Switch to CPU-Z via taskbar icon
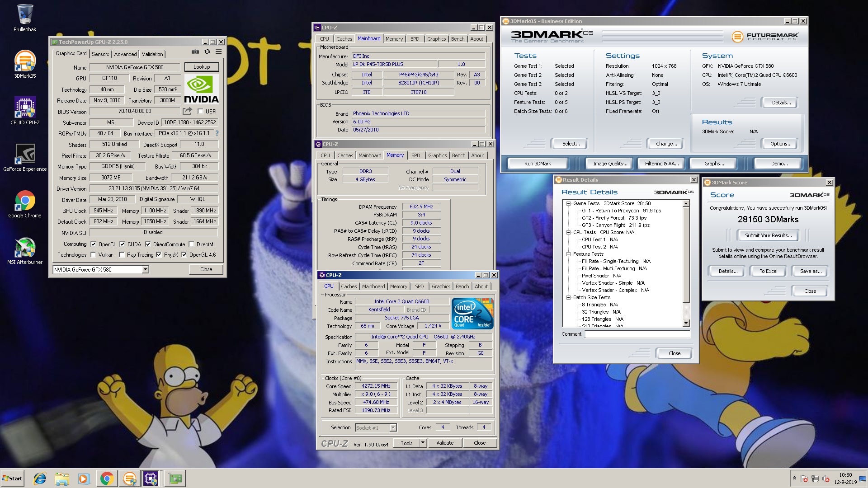 click(x=151, y=479)
